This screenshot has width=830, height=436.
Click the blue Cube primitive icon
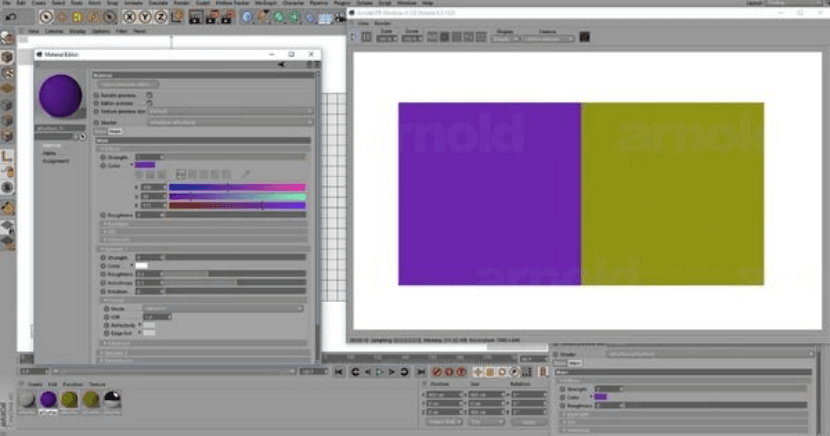[247, 17]
